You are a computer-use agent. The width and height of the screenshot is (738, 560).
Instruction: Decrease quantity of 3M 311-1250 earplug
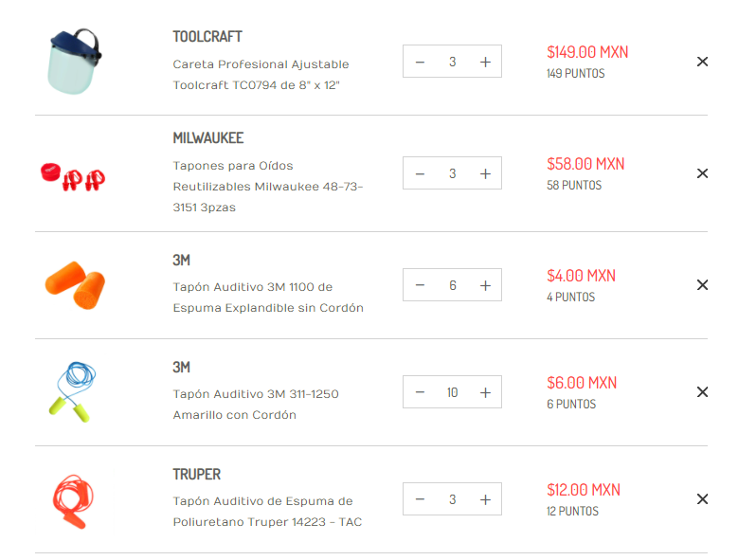click(x=420, y=392)
